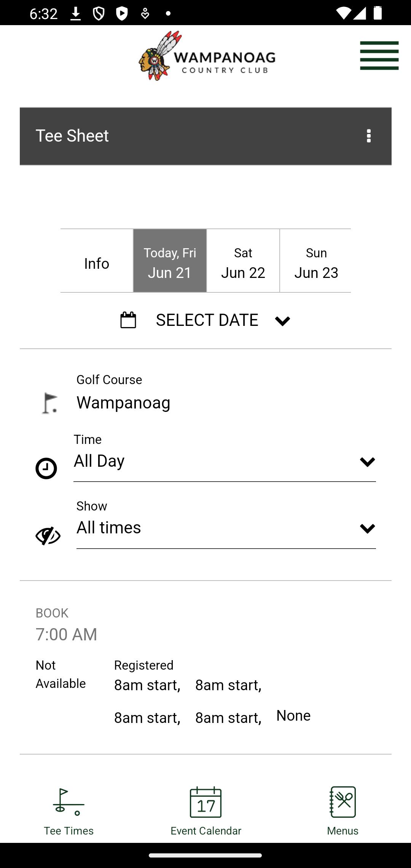
Task: Open the Show dropdown showing All times
Action: click(x=226, y=528)
